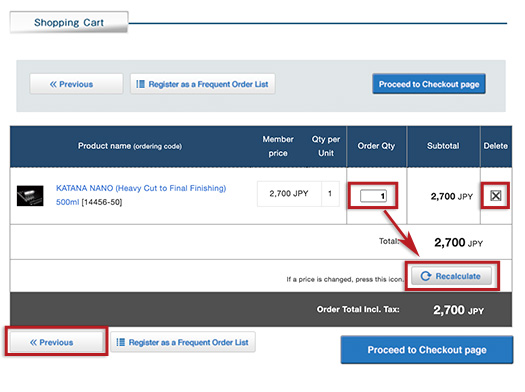Select the Member price column header

click(x=278, y=146)
